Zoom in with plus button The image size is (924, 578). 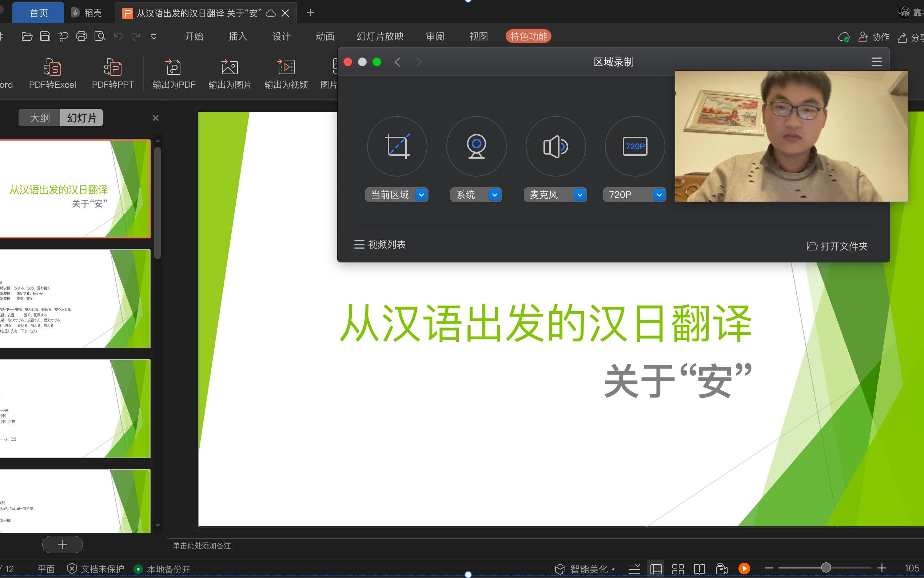(881, 568)
